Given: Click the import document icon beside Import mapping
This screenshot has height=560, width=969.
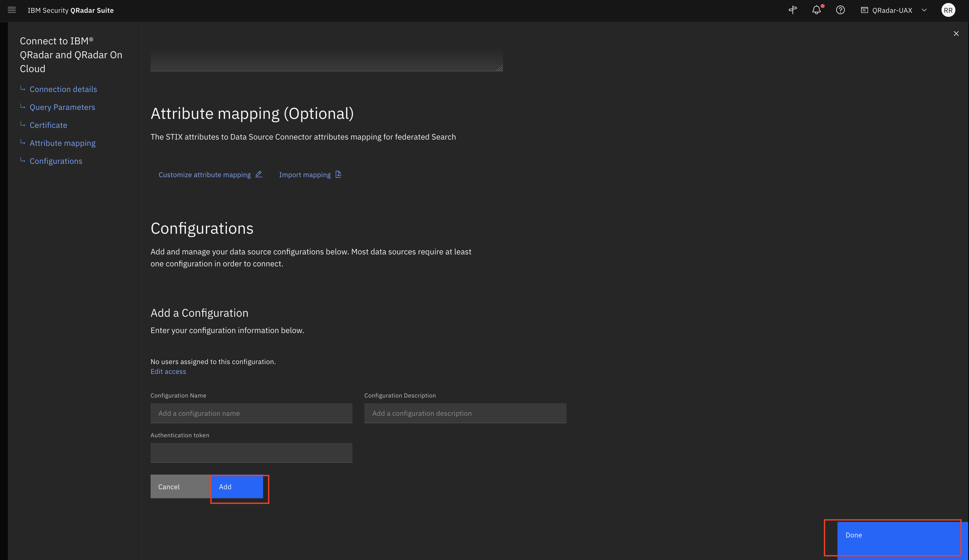Looking at the screenshot, I should pyautogui.click(x=338, y=174).
